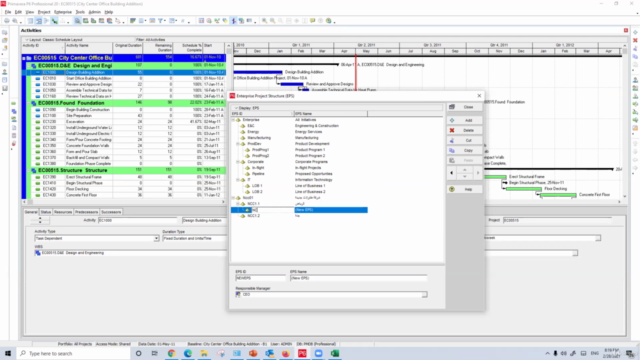640x360 pixels.
Task: Open the Display: EPS dropdown in the dialog
Action: [x=237, y=108]
